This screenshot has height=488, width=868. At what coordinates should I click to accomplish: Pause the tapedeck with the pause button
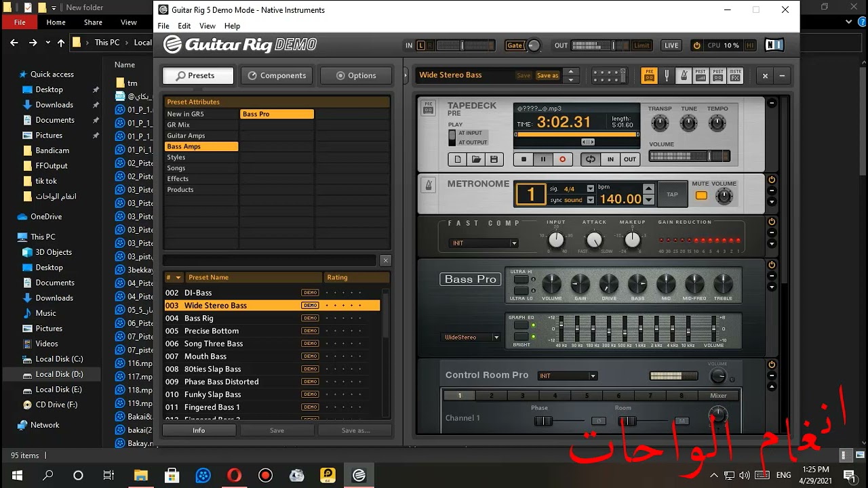point(542,159)
